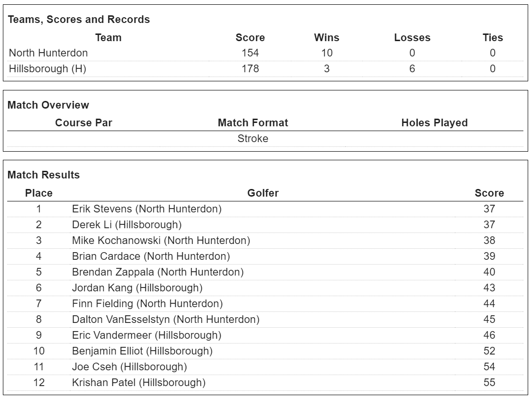Click the Golfer column header
The image size is (532, 399).
pyautogui.click(x=263, y=193)
